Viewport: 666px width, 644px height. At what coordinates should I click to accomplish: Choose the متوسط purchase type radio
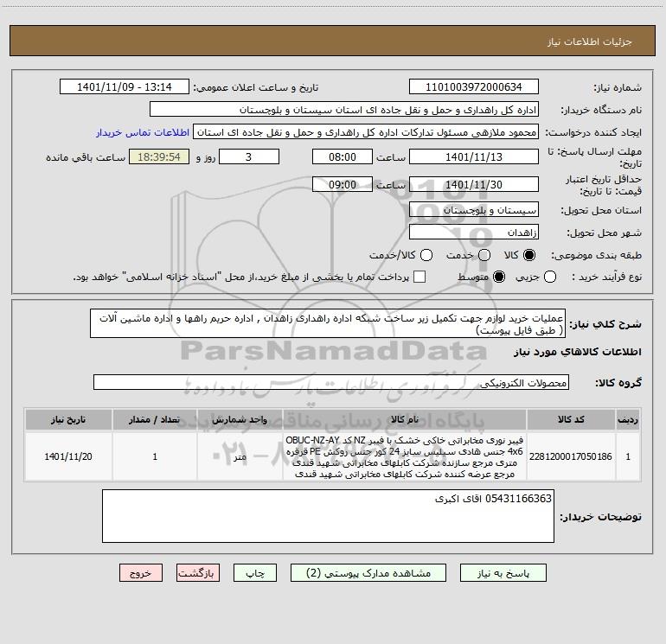pos(499,277)
